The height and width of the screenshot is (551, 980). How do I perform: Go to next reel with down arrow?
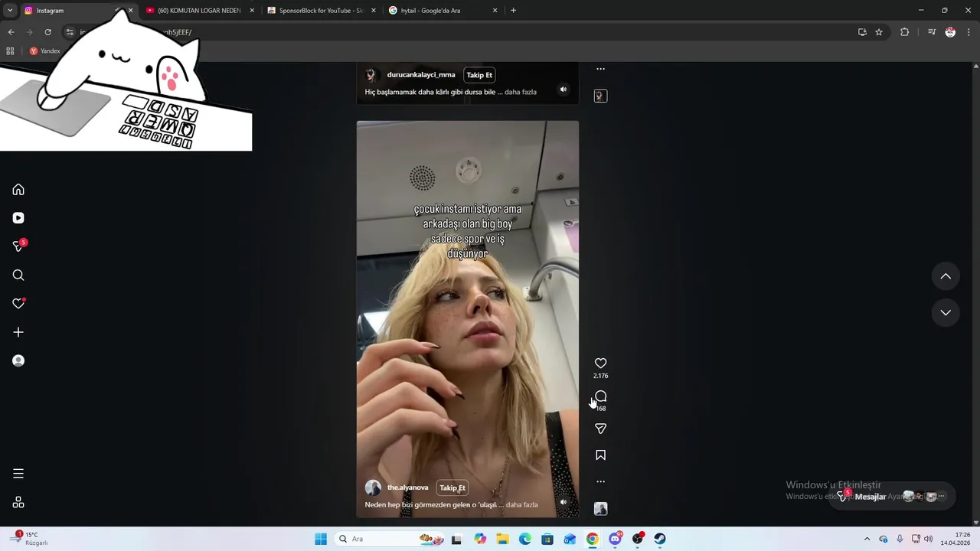(x=946, y=312)
